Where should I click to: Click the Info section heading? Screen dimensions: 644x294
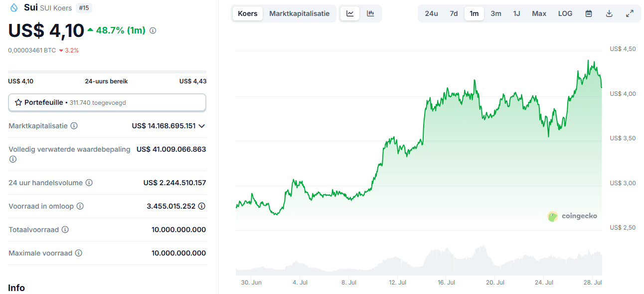(16, 288)
